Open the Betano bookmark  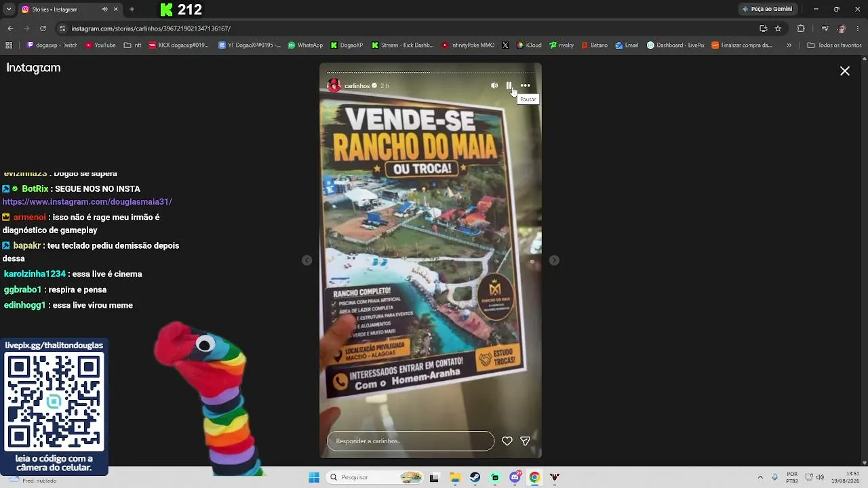[595, 45]
